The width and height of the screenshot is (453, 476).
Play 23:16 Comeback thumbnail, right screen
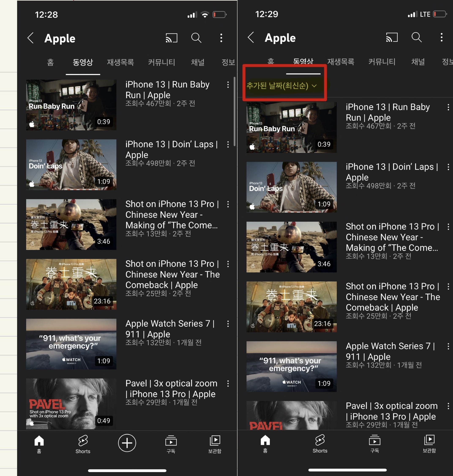tap(291, 307)
